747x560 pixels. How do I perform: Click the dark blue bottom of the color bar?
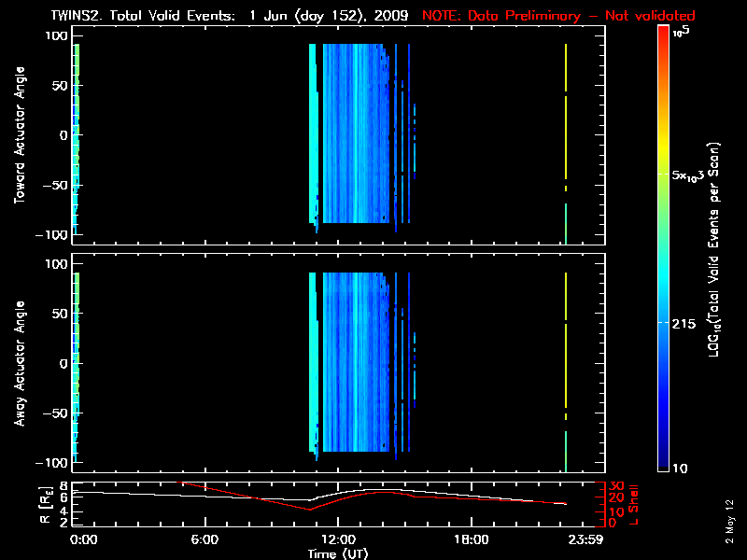tap(662, 463)
